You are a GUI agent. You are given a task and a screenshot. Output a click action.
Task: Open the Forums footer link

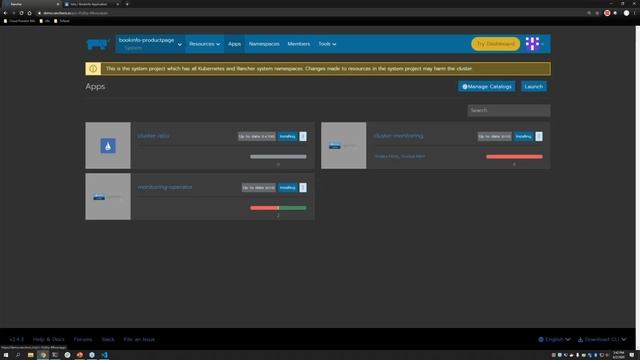click(83, 340)
